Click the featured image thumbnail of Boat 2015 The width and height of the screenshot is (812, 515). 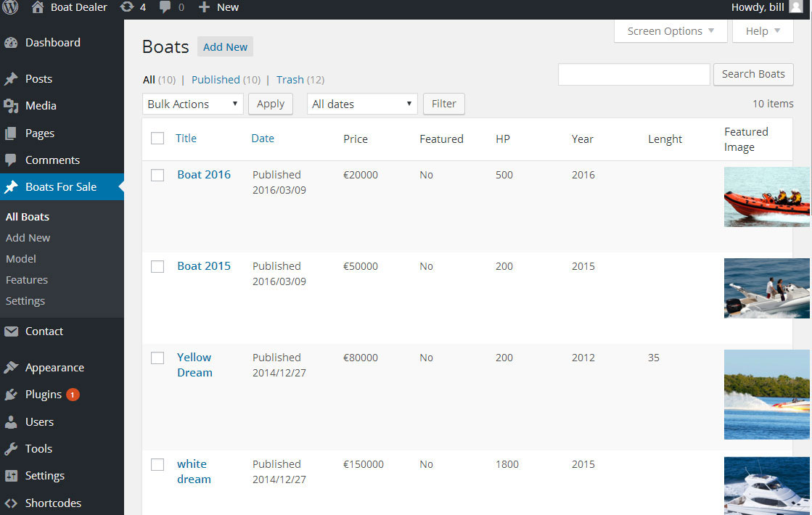point(767,288)
